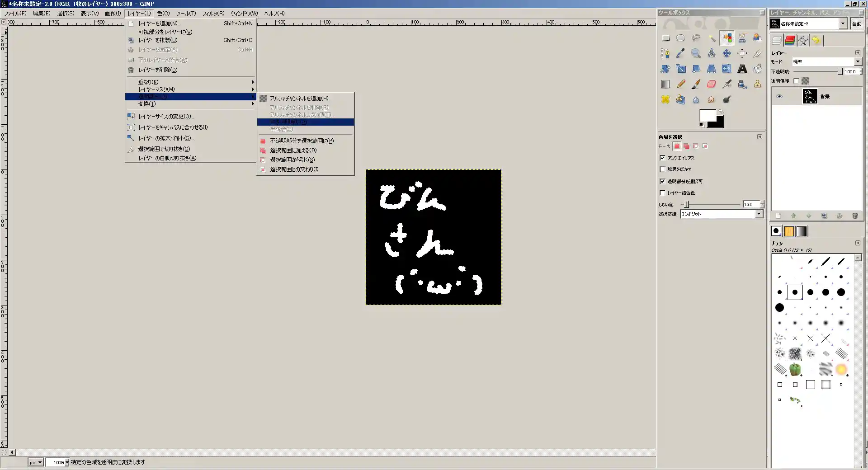Pick the Eraser tool
This screenshot has width=868, height=470.
coord(711,84)
